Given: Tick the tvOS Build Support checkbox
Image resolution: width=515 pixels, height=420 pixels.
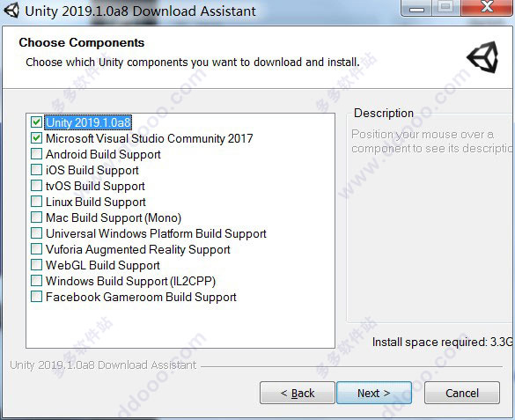Looking at the screenshot, I should (x=36, y=186).
